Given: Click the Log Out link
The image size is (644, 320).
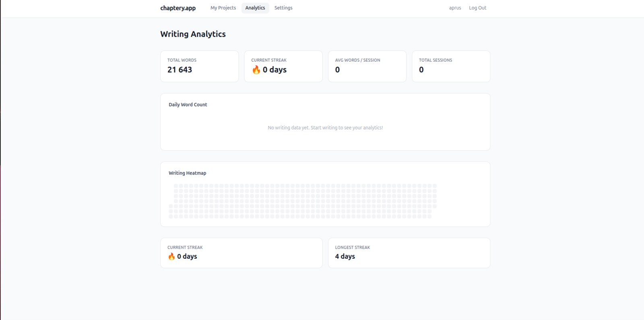Looking at the screenshot, I should pyautogui.click(x=477, y=8).
